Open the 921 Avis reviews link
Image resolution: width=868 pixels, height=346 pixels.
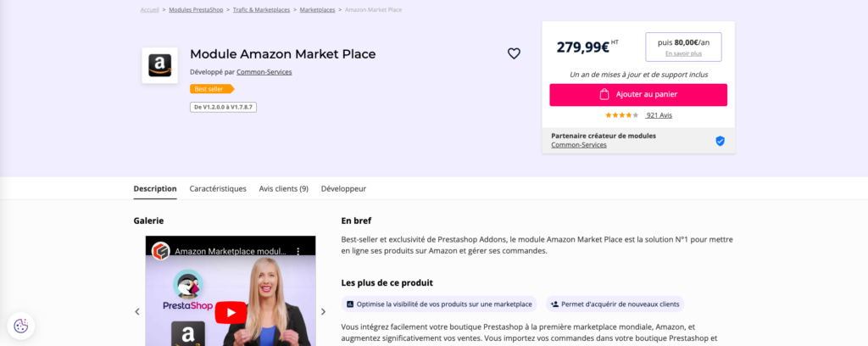[x=659, y=115]
